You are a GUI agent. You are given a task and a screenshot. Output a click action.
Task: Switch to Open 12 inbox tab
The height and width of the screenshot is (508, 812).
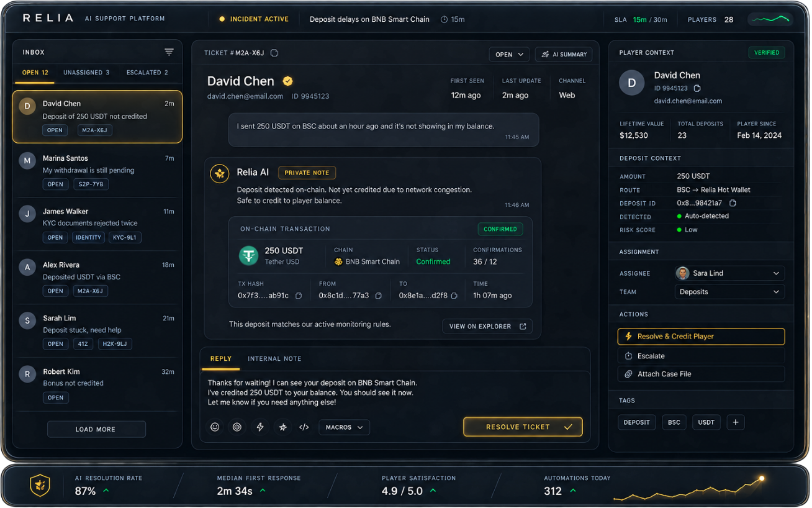[35, 73]
